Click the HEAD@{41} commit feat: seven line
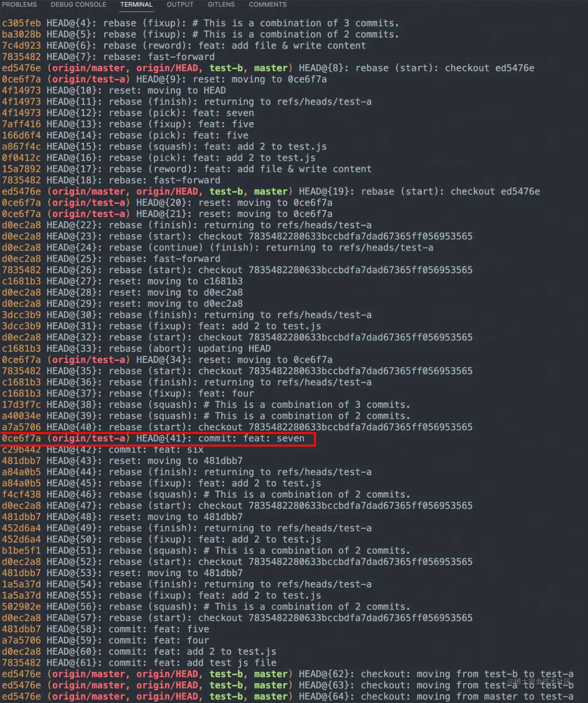The width and height of the screenshot is (588, 703). [x=153, y=438]
